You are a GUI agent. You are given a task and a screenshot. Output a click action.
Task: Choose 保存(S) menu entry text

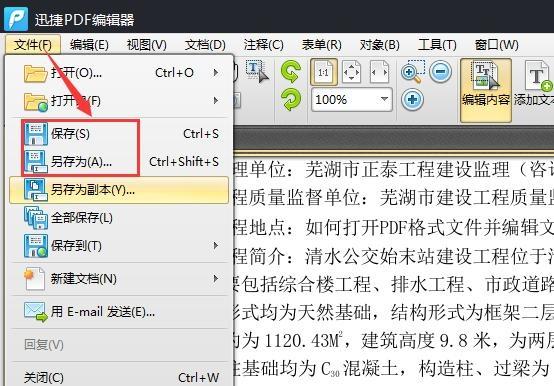(70, 134)
